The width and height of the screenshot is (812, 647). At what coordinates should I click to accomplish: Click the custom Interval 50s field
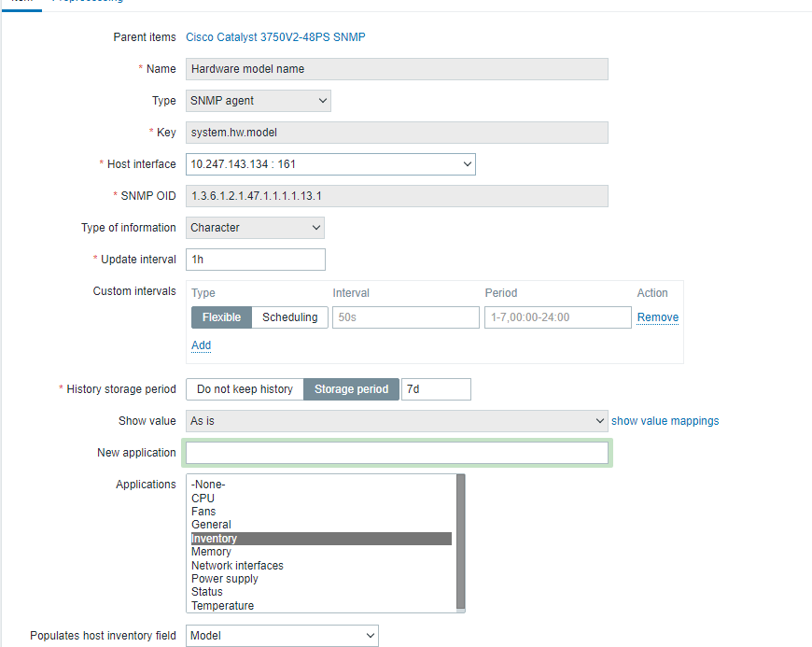pyautogui.click(x=405, y=317)
